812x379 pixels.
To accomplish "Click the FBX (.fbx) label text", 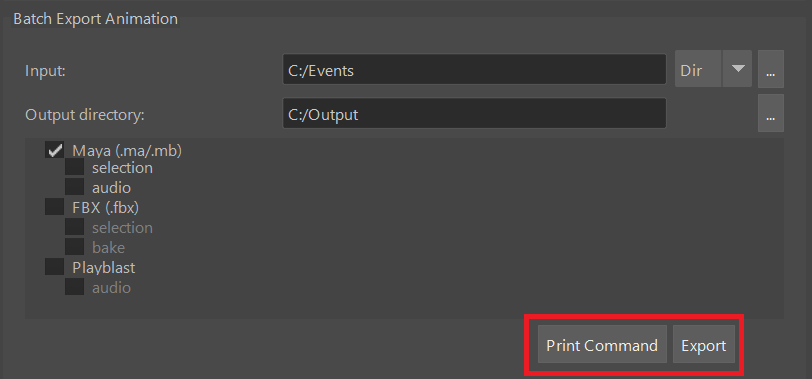I will [x=106, y=207].
